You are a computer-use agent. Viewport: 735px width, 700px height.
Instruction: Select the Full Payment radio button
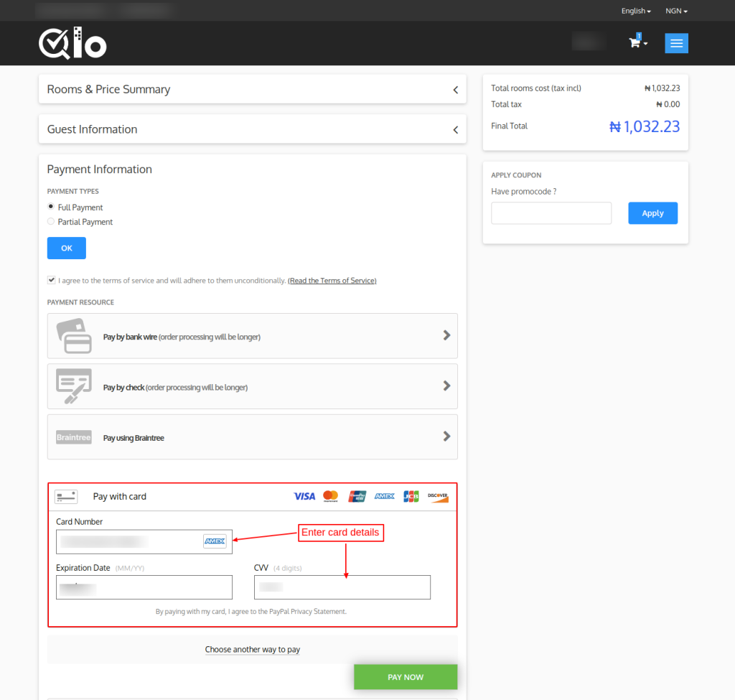click(x=51, y=207)
